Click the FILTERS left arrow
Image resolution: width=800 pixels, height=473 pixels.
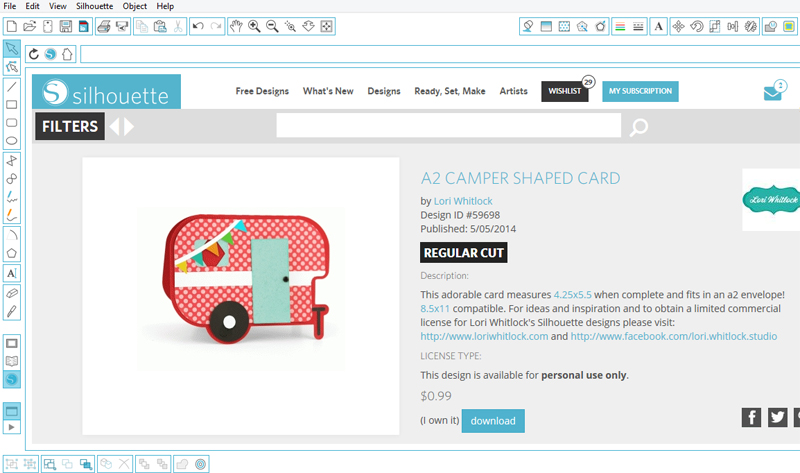coord(114,126)
